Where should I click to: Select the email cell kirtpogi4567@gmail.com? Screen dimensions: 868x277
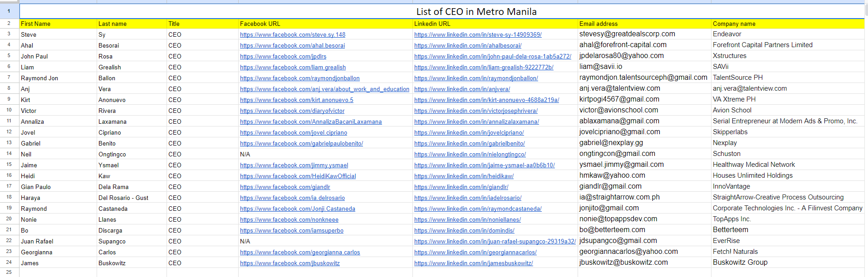[644, 99]
